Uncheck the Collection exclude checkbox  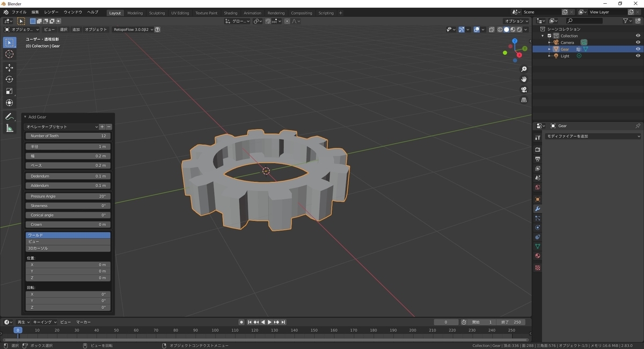549,36
